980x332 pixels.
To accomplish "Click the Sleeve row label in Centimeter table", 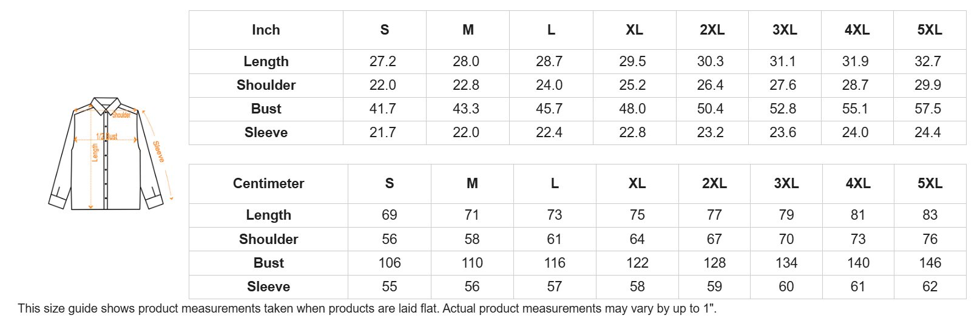I will point(268,286).
